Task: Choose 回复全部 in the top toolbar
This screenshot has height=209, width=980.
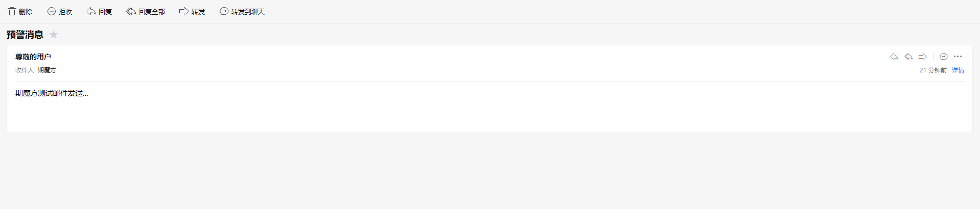Action: (x=146, y=12)
